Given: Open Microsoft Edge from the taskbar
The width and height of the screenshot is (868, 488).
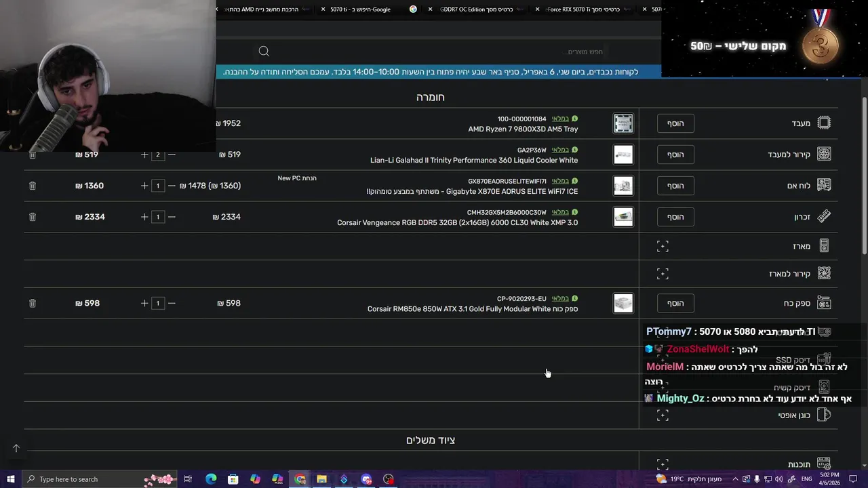Looking at the screenshot, I should click(211, 479).
